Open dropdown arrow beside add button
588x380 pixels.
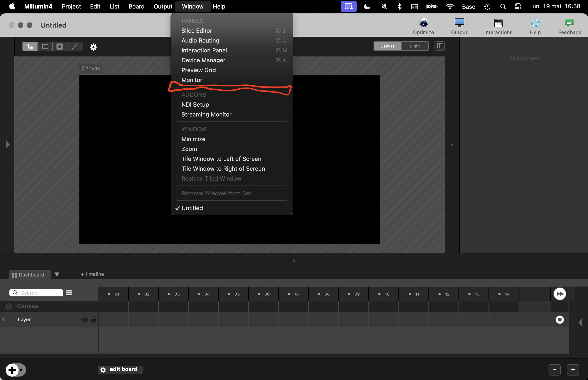pos(22,370)
